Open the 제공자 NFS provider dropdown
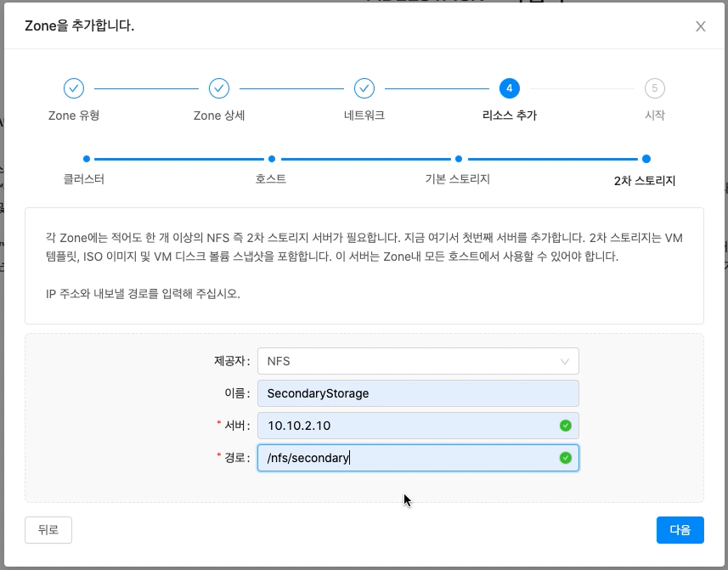Viewport: 728px width, 570px height. pos(418,360)
